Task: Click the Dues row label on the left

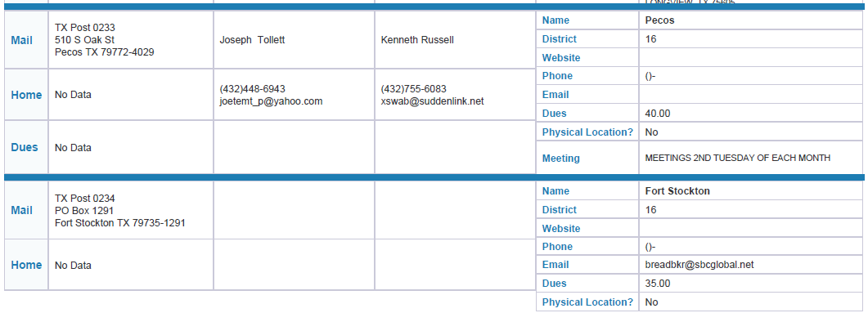Action: (x=25, y=147)
